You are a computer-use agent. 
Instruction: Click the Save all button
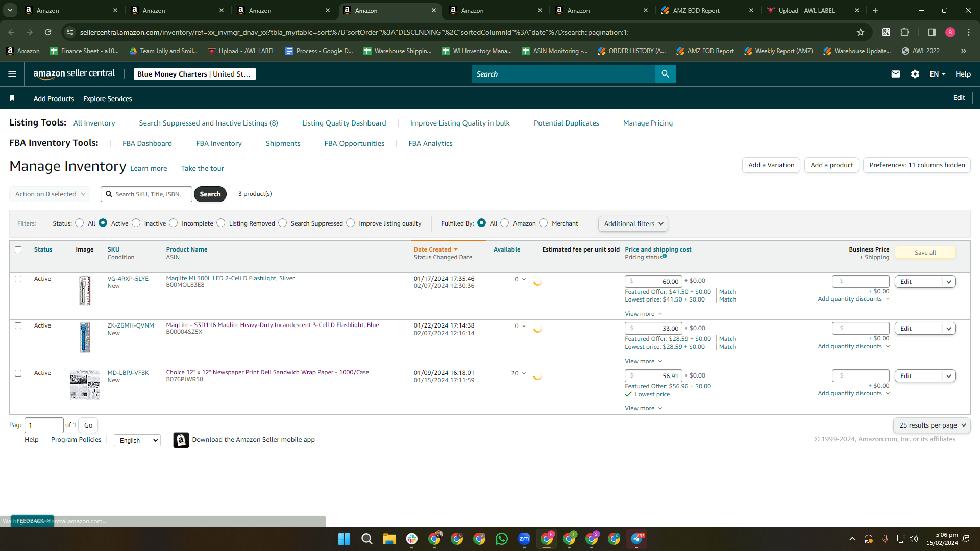(x=925, y=253)
